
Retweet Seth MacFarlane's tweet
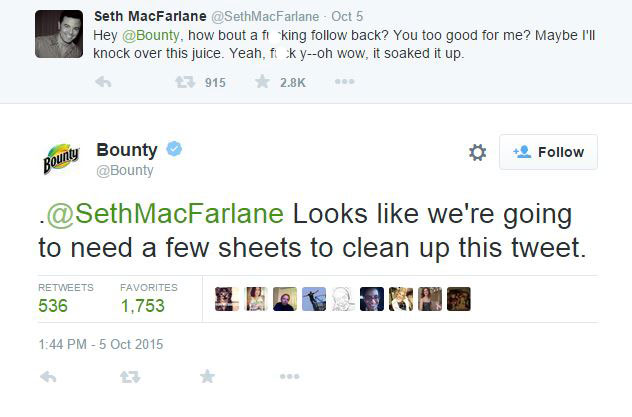coord(183,83)
